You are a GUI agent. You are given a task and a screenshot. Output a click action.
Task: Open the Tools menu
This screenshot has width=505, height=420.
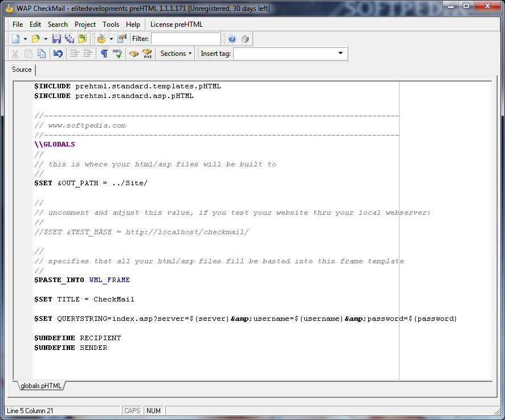(111, 25)
